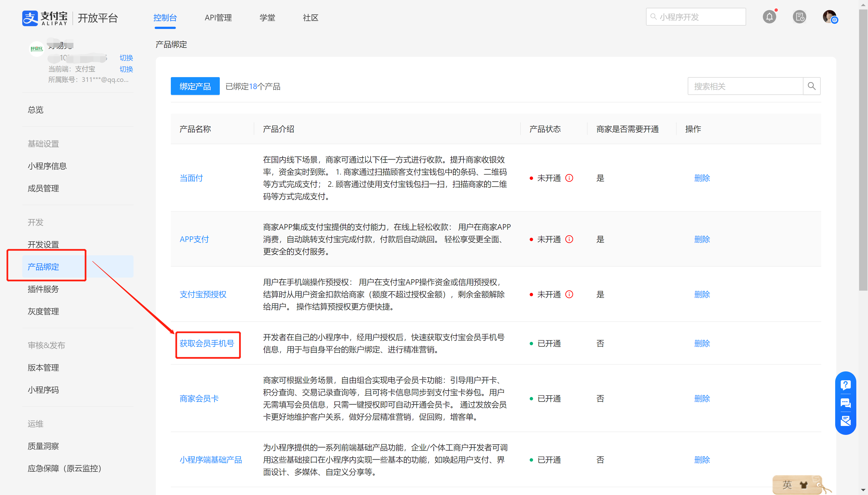Click 切换 next to the app ID
Viewport: 868px width, 495px height.
click(126, 57)
